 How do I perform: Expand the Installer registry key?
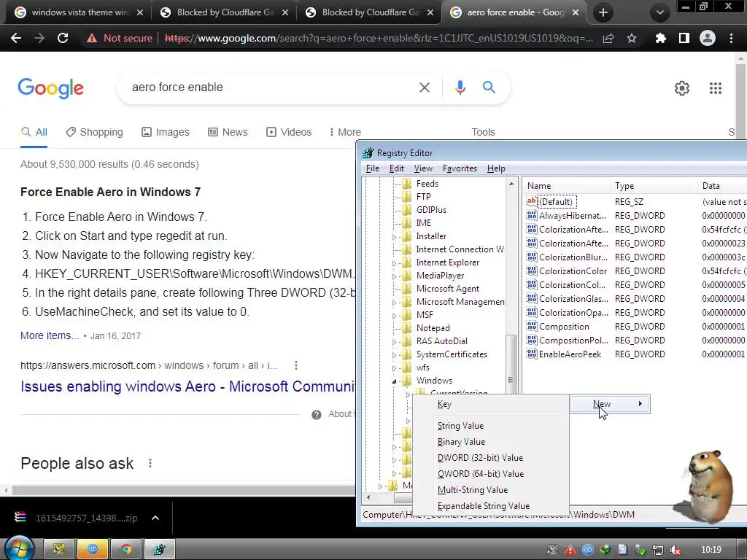coord(394,237)
